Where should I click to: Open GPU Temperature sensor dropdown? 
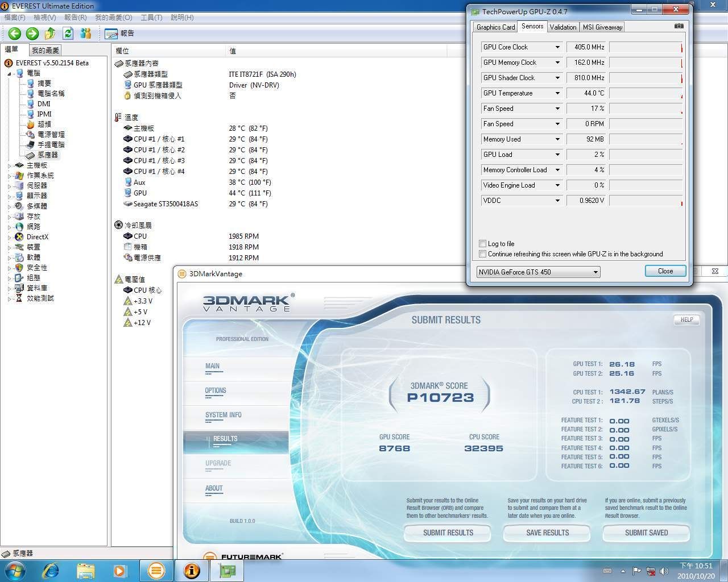557,93
